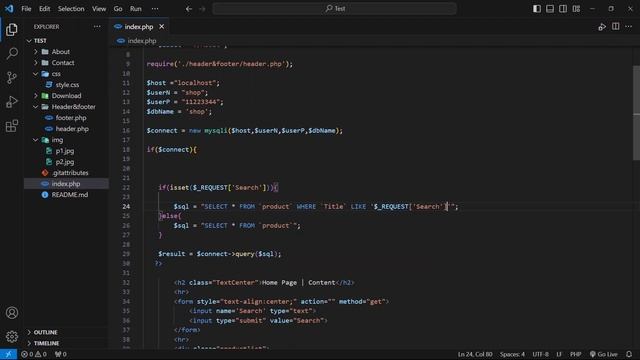Open the Search view in activity bar

click(12, 53)
